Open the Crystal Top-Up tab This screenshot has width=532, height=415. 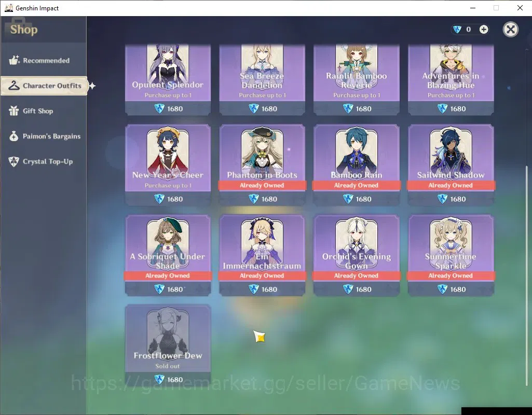44,161
